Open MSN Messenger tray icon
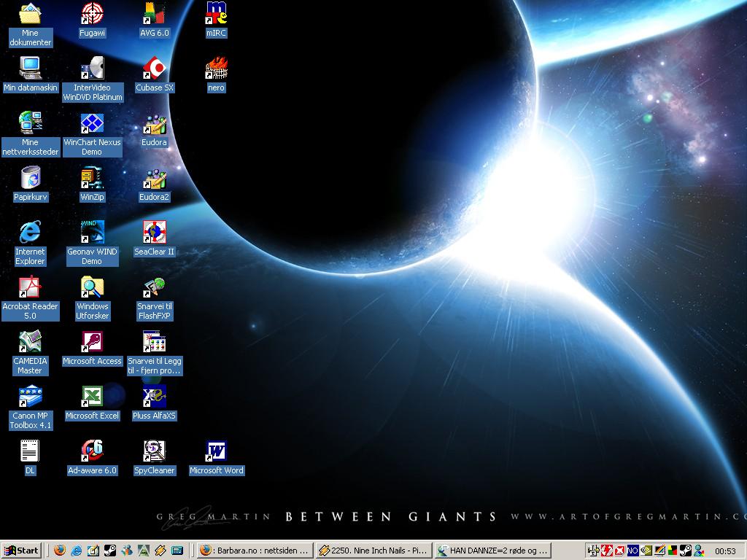Viewport: 747px width, 560px height. (699, 551)
